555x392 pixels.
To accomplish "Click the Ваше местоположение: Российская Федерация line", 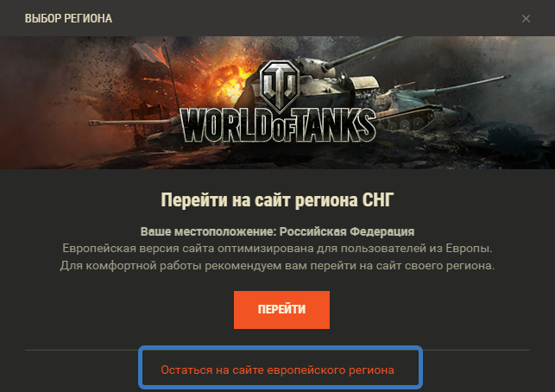I will [277, 231].
